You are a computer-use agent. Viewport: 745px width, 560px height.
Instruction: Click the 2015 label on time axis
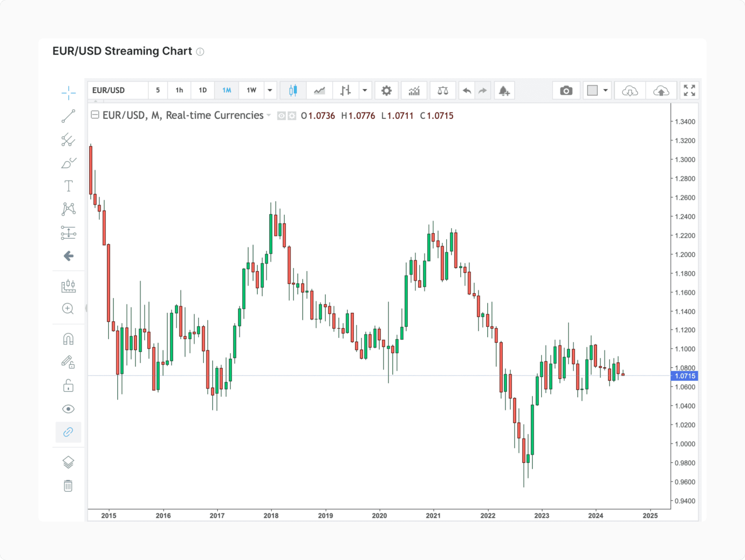(x=109, y=516)
